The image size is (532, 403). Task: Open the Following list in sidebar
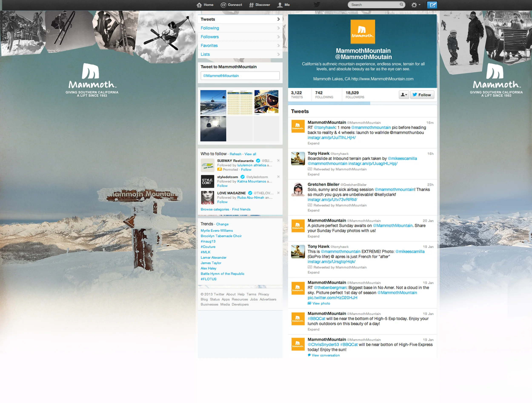pos(240,28)
